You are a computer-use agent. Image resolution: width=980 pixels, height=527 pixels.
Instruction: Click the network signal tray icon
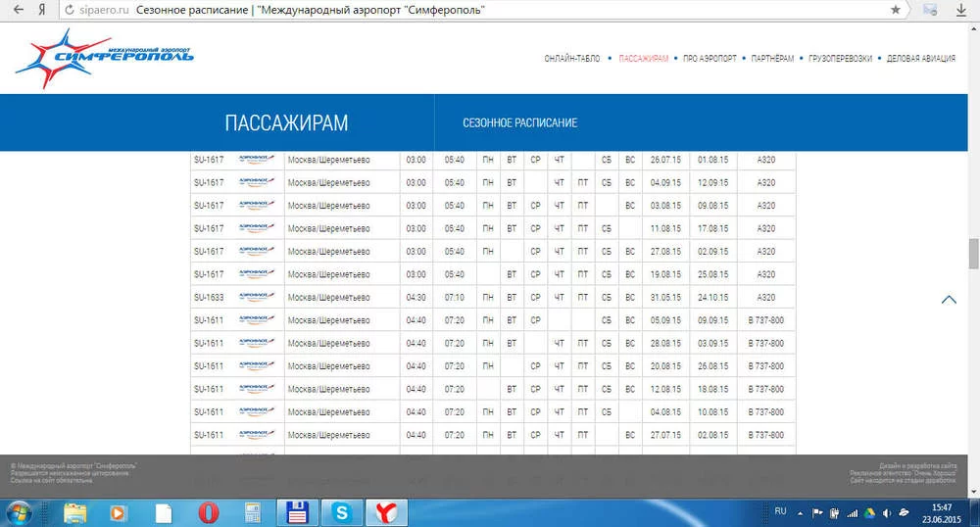coord(852,513)
